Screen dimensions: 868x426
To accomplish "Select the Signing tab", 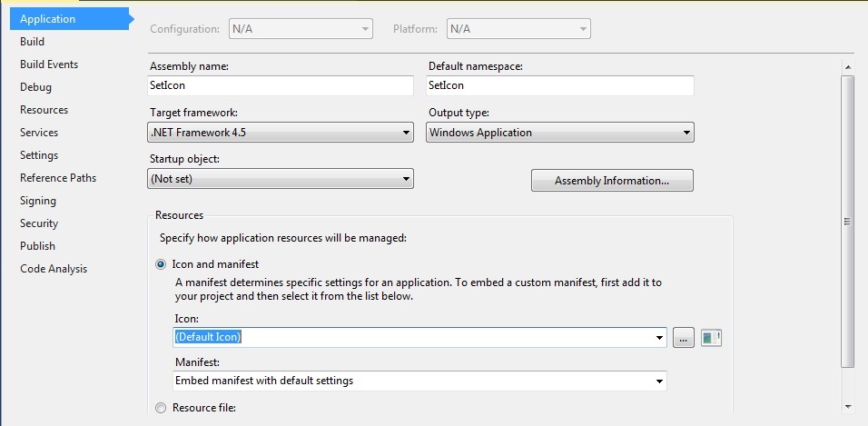I will pos(37,201).
